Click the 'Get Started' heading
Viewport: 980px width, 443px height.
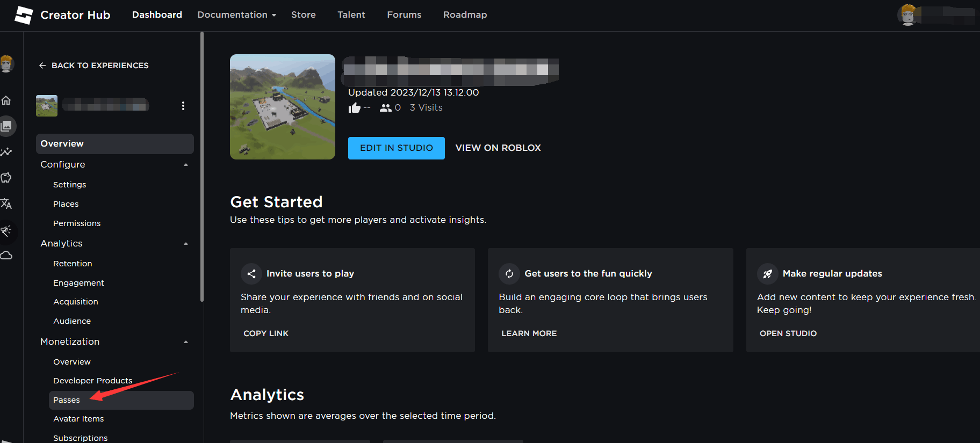pos(277,202)
